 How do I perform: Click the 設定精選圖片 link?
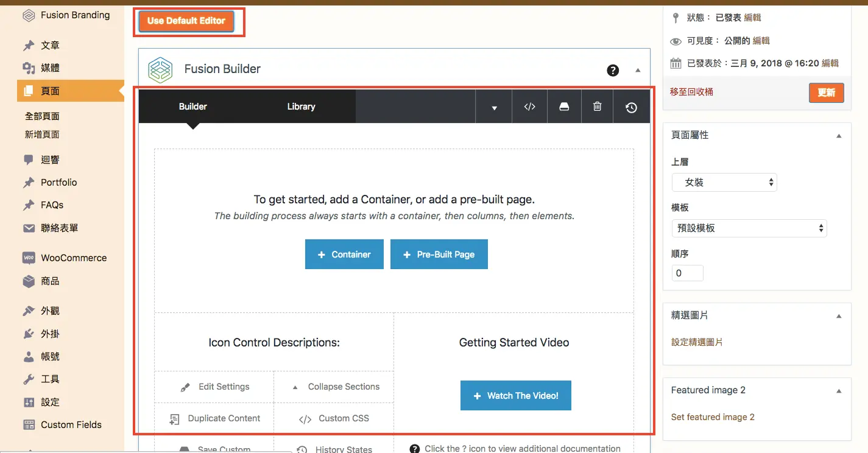pyautogui.click(x=697, y=342)
